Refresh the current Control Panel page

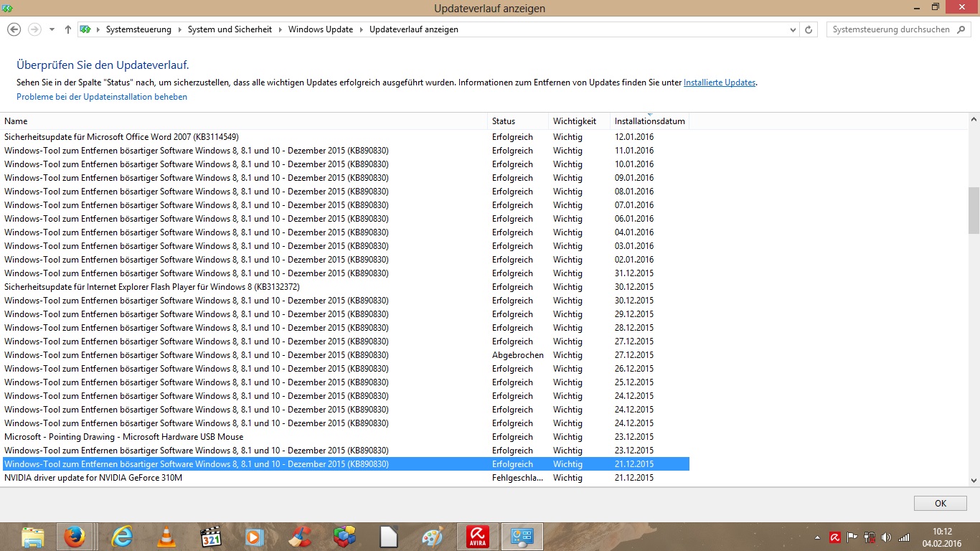pos(809,29)
